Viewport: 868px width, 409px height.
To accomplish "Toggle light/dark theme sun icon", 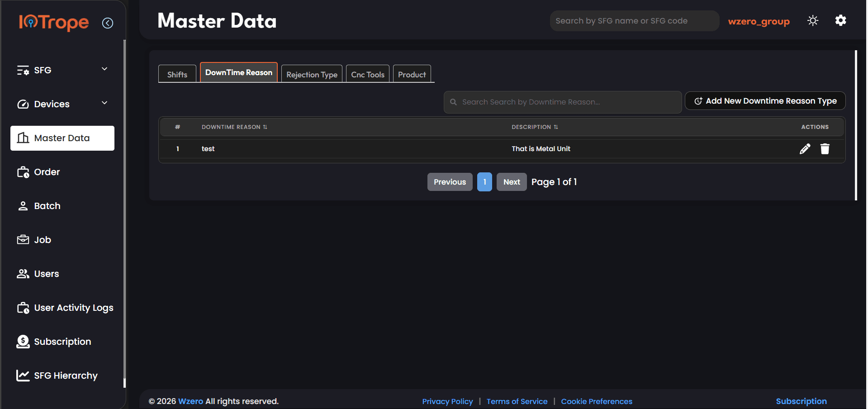I will click(813, 21).
